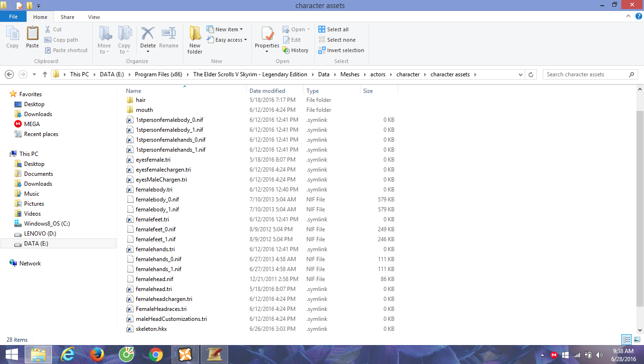Minimize the ribbon with chevron
The width and height of the screenshot is (644, 364).
click(628, 17)
